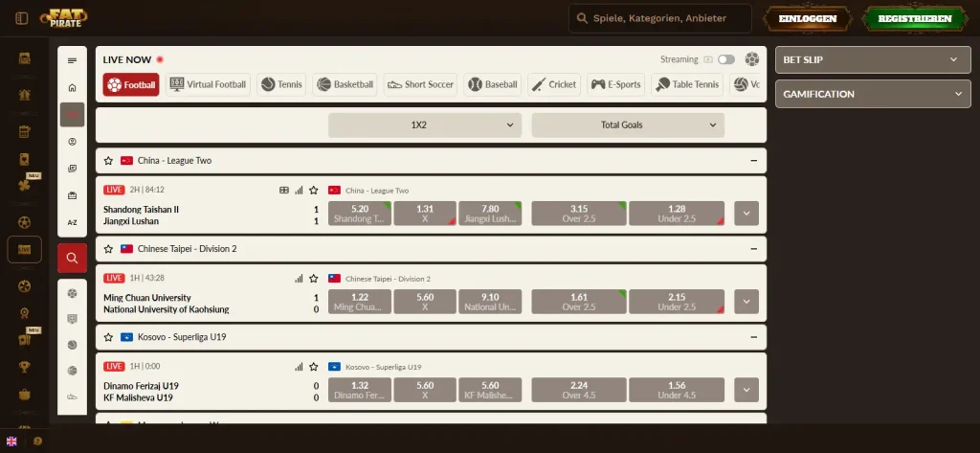Favorite the China - League Two league header star

point(108,161)
